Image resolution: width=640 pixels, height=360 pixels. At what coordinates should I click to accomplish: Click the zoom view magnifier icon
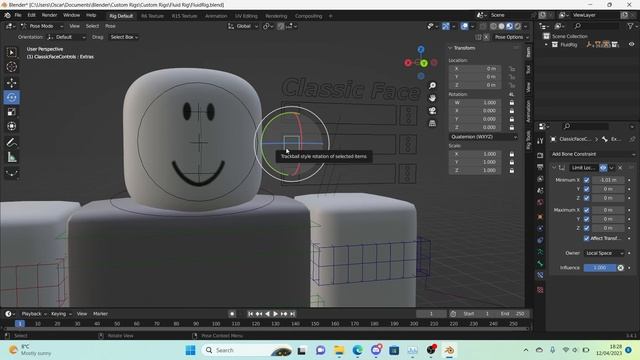pyautogui.click(x=432, y=85)
